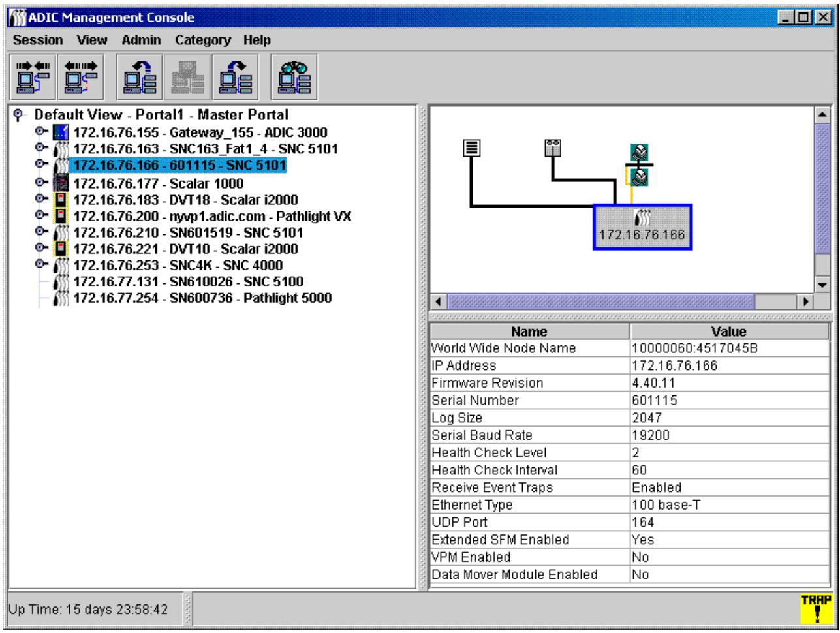Screen dimensions: 840x633
Task: Click the icon beside 172.16.76.166 tree row
Action: (x=60, y=166)
